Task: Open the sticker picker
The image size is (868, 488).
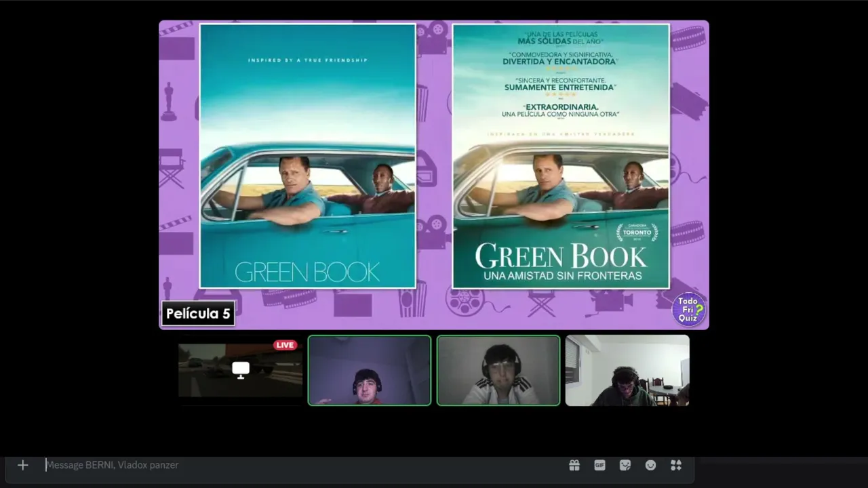Action: tap(625, 465)
